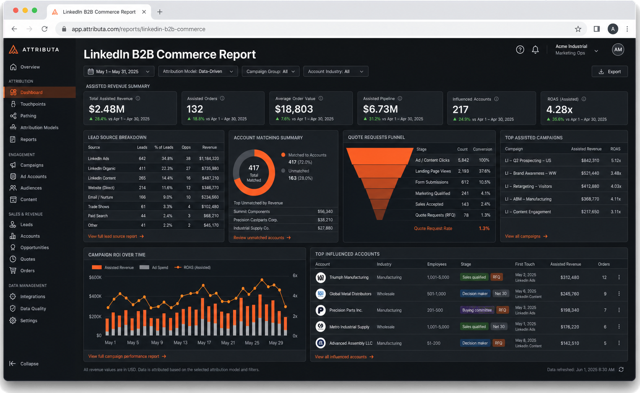Reload the browser page

click(x=44, y=29)
